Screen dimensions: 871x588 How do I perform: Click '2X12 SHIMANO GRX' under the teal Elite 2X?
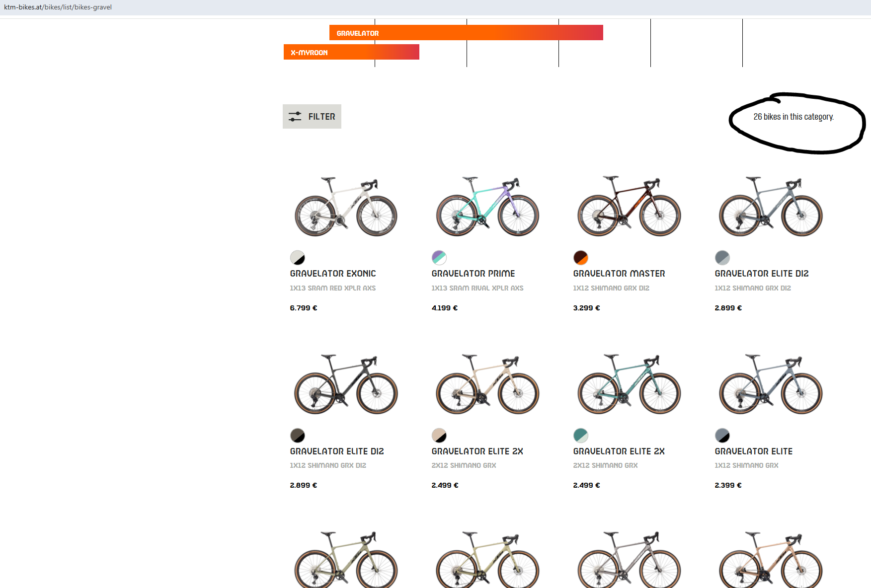click(x=606, y=465)
